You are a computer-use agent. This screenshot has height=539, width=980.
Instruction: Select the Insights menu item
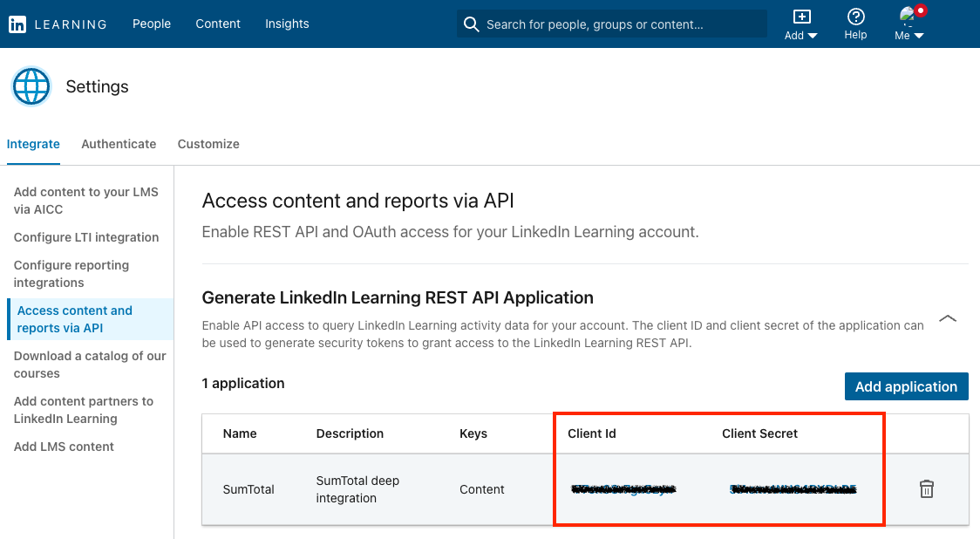(287, 24)
